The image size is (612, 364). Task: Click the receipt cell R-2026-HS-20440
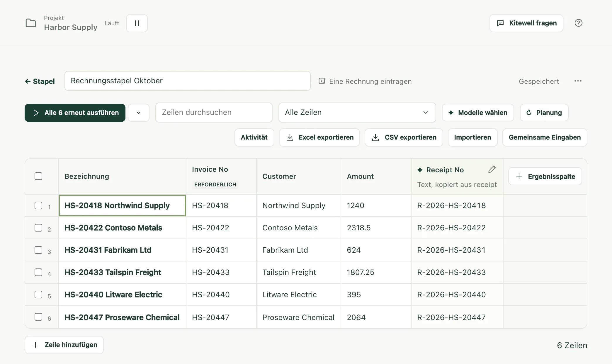457,295
